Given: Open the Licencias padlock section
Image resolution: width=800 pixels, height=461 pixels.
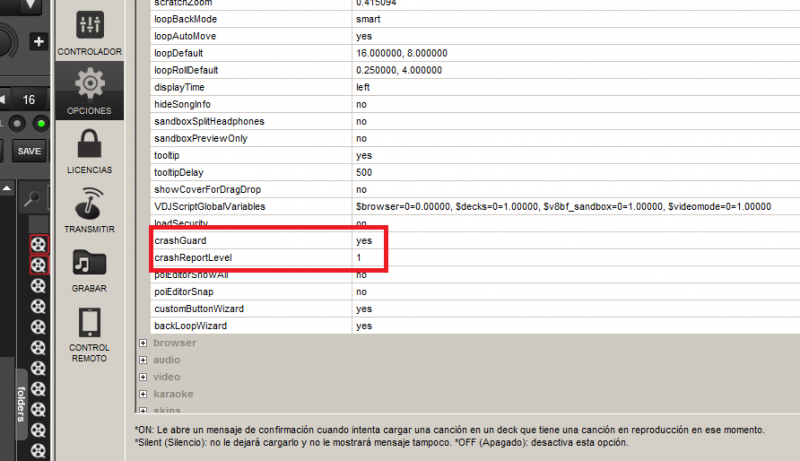Looking at the screenshot, I should [x=89, y=152].
